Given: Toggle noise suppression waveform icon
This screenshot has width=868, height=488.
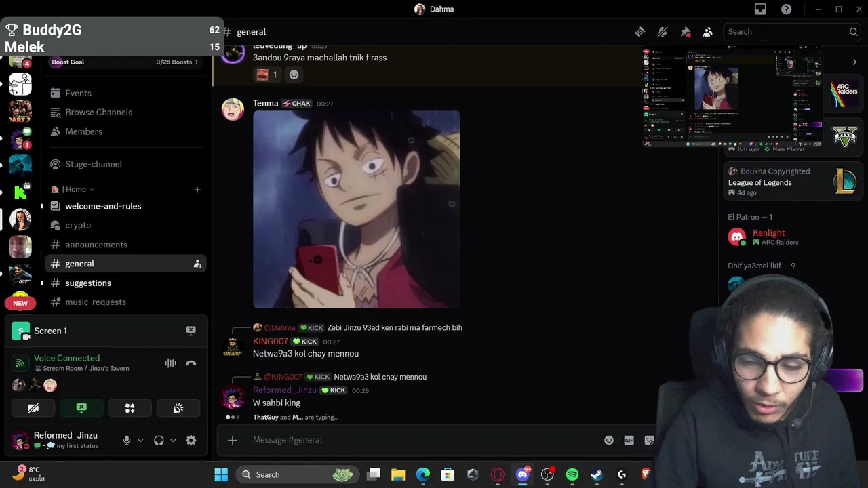Looking at the screenshot, I should [170, 363].
